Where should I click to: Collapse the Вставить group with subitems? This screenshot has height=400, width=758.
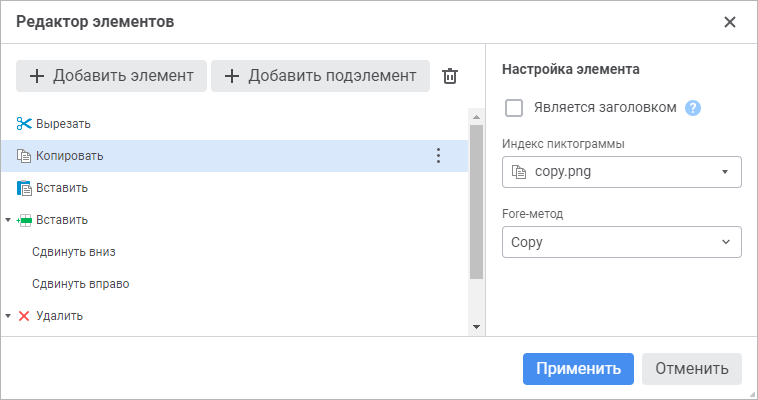(x=8, y=220)
